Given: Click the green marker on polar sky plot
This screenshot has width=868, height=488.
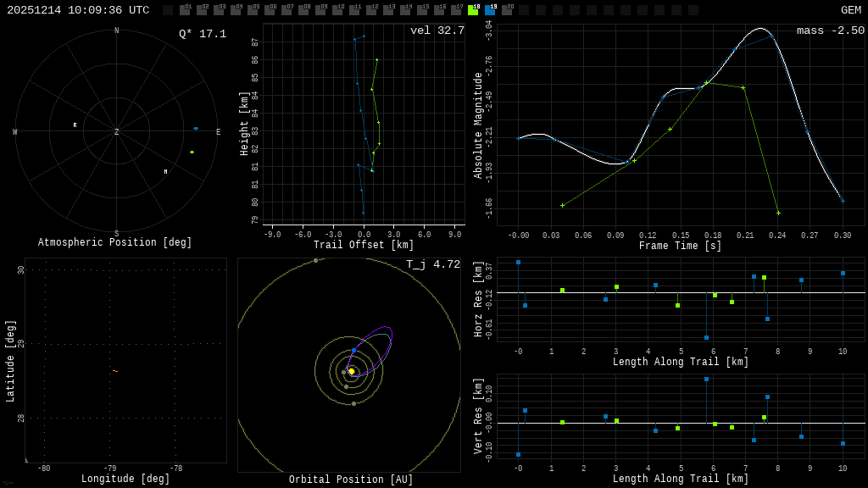Looking at the screenshot, I should [192, 152].
